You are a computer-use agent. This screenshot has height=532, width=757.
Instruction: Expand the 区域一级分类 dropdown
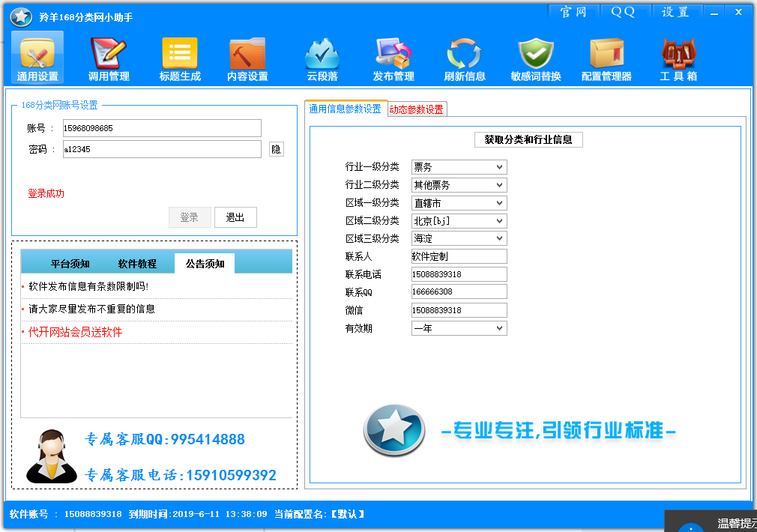tap(459, 203)
